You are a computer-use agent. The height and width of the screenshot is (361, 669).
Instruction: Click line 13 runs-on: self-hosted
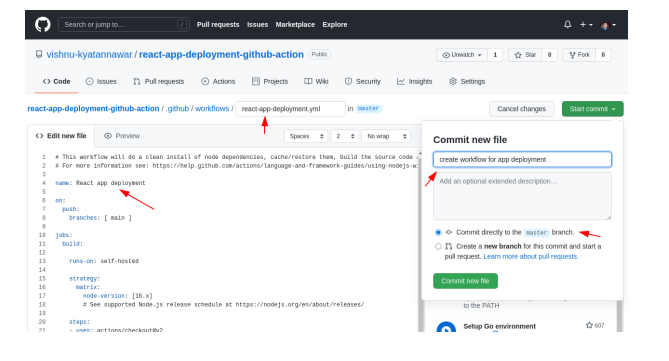tap(104, 261)
